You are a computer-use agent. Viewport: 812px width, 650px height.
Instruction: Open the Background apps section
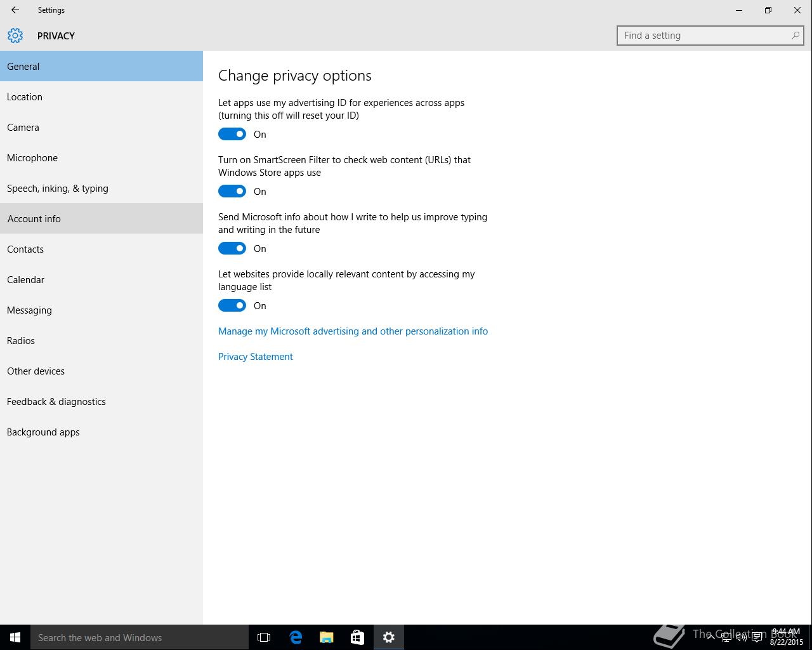[101, 432]
